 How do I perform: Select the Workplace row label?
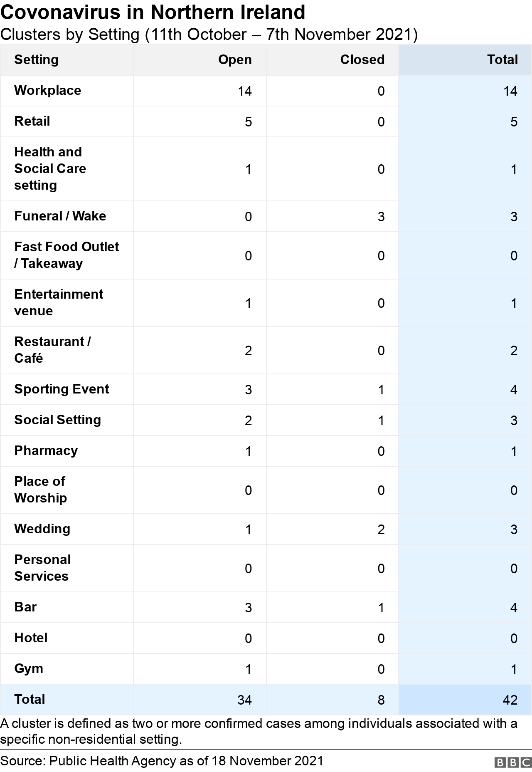click(x=48, y=91)
